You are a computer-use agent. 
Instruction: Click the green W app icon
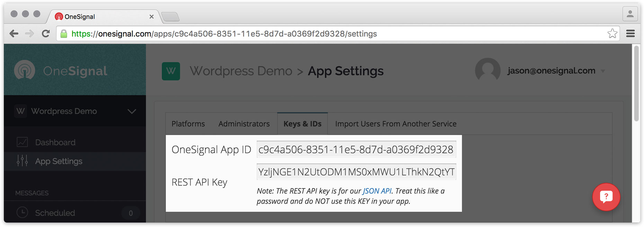coord(171,71)
